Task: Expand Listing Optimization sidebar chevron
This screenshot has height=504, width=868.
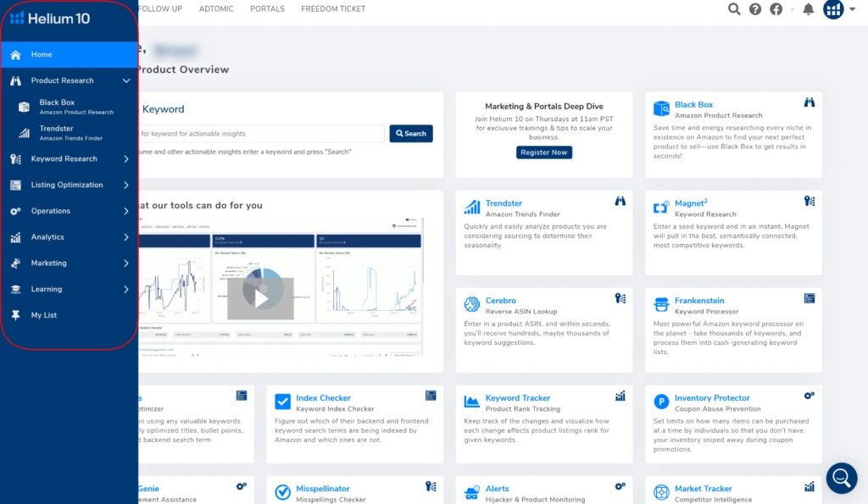Action: pos(126,185)
